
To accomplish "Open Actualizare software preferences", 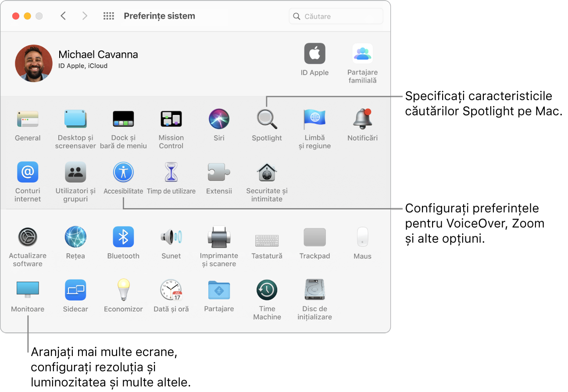I will [x=28, y=237].
